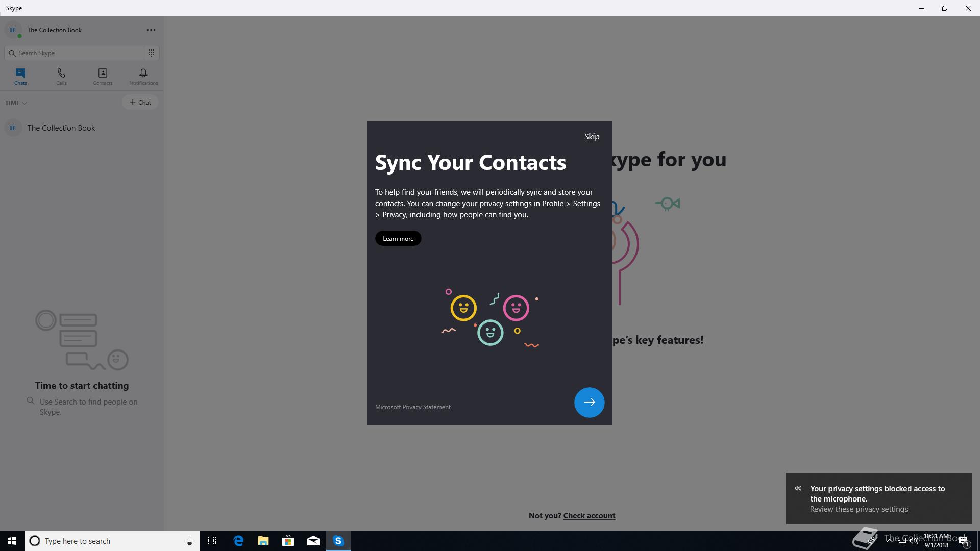
Task: Open Mail app from taskbar
Action: point(313,541)
